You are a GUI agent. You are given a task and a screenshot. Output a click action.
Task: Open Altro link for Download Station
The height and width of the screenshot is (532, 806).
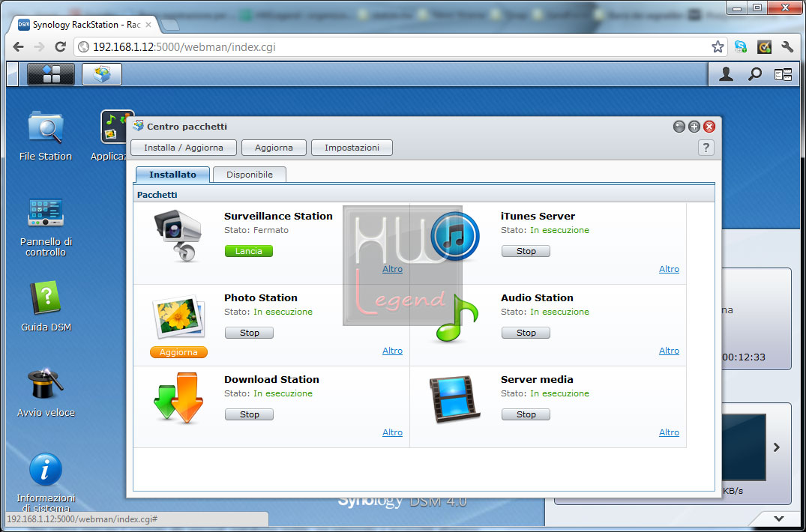pos(392,432)
